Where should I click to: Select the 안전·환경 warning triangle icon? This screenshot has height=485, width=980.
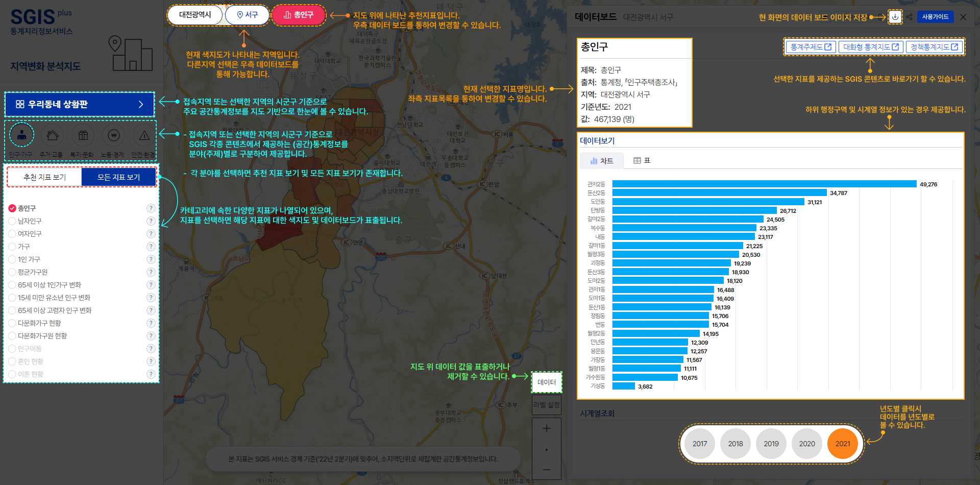(144, 135)
